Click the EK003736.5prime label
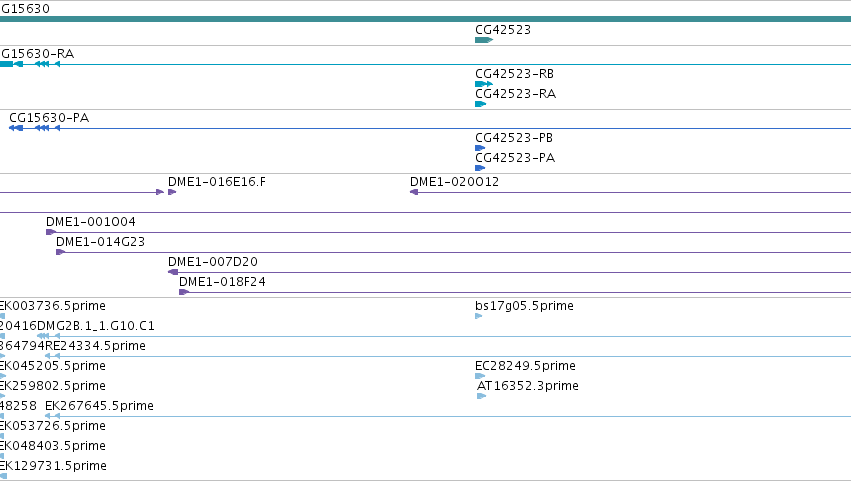Viewport: 851px width, 481px height. (x=53, y=306)
